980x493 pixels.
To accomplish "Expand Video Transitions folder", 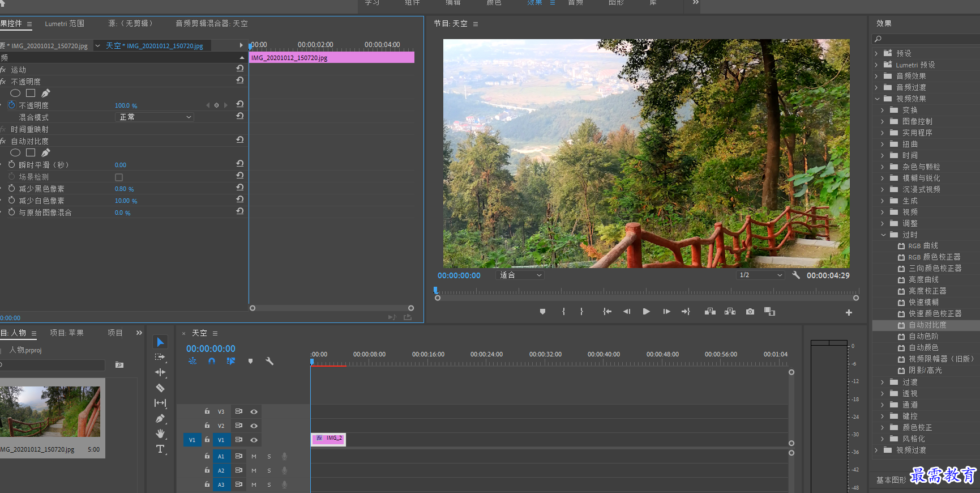I will point(876,450).
